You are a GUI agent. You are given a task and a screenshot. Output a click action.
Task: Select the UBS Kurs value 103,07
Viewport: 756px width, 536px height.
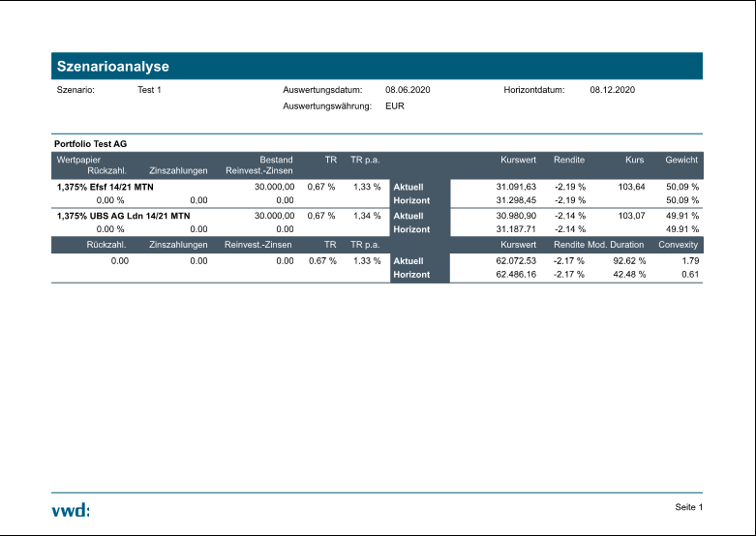tap(631, 216)
